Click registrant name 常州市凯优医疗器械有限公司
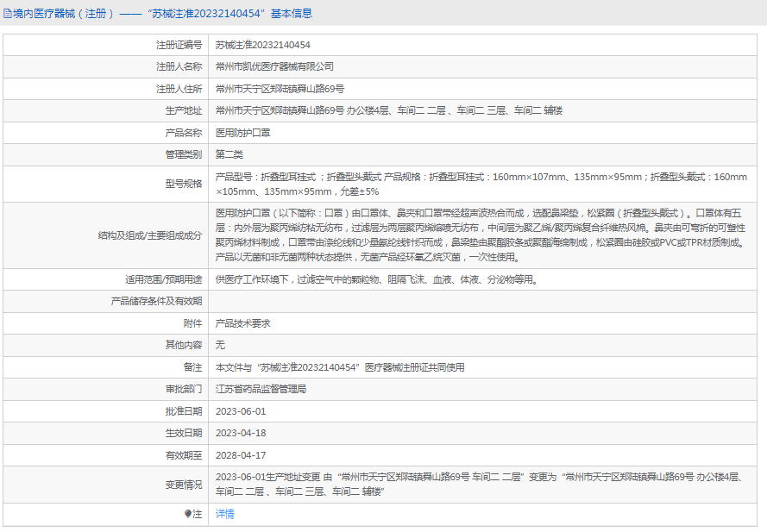 (x=274, y=66)
